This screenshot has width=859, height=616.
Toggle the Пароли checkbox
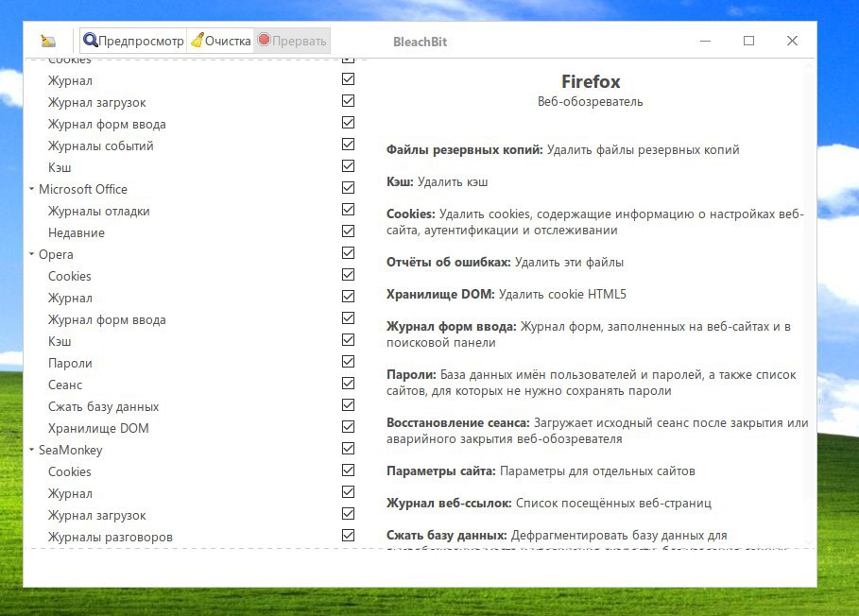[x=348, y=362]
